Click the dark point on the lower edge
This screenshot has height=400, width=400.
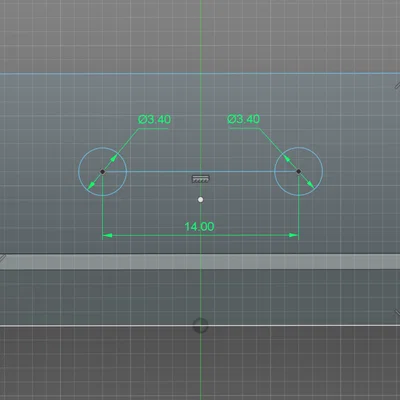(x=200, y=326)
